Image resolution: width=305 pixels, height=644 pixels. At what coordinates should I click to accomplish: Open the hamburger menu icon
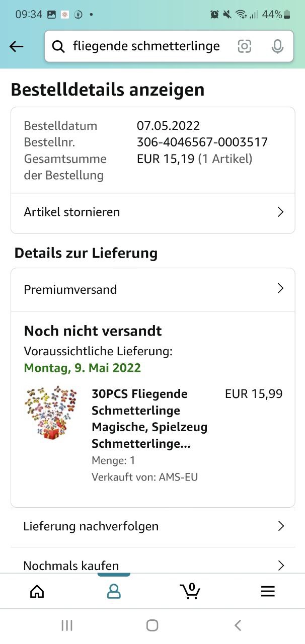tap(268, 591)
